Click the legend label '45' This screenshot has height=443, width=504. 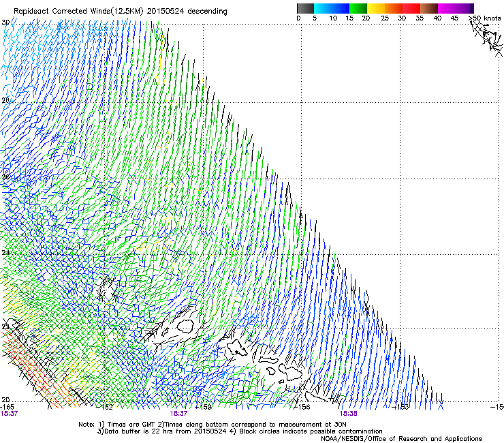tap(454, 18)
